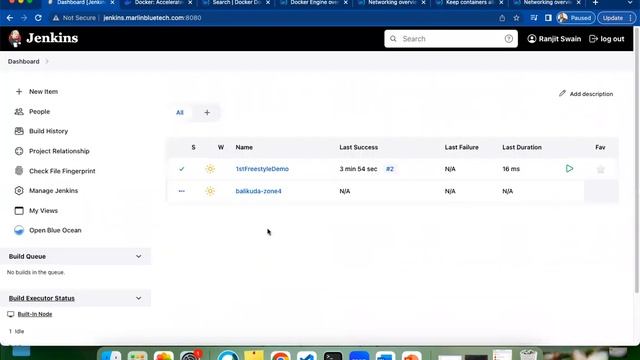Collapse the Build Executor Status section
The image size is (640, 360).
coord(138,298)
